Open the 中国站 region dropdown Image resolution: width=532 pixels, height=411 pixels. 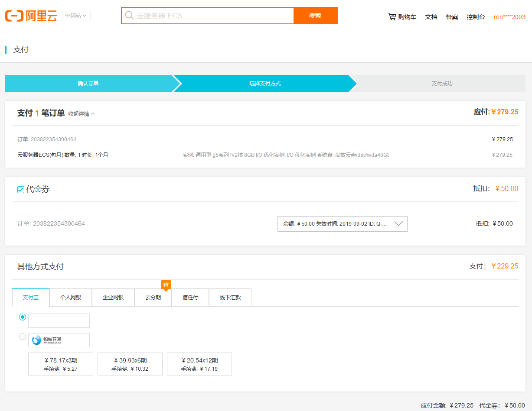pyautogui.click(x=76, y=16)
